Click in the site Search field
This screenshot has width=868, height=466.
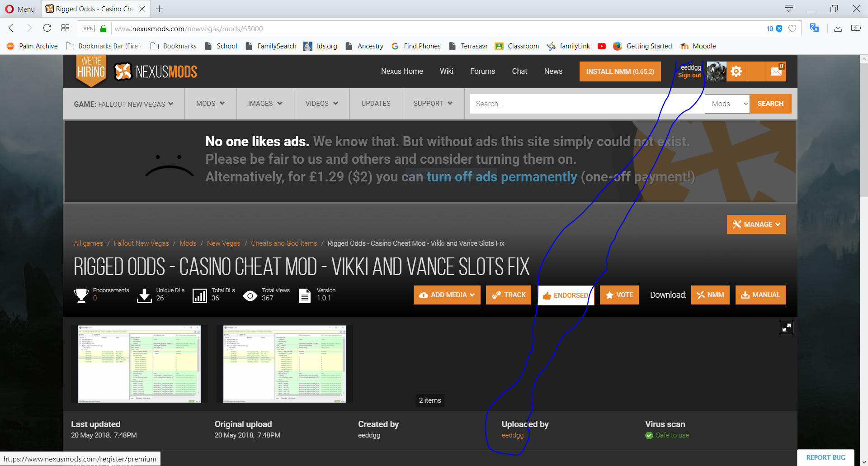click(x=587, y=104)
